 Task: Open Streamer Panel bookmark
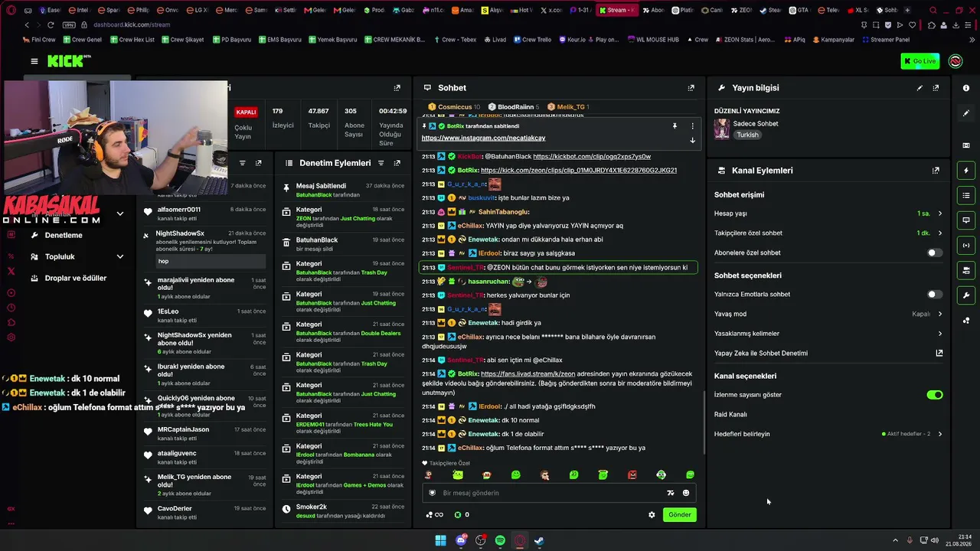[x=885, y=40]
